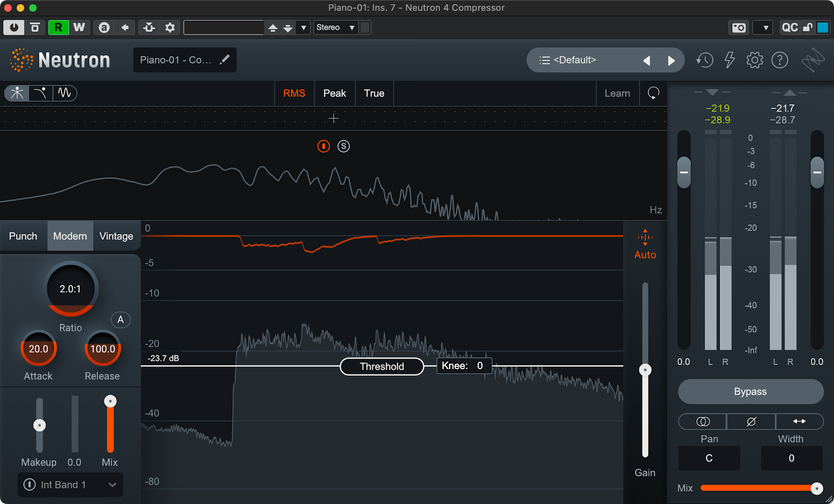Click the compressor Mix slider handle

tap(110, 401)
